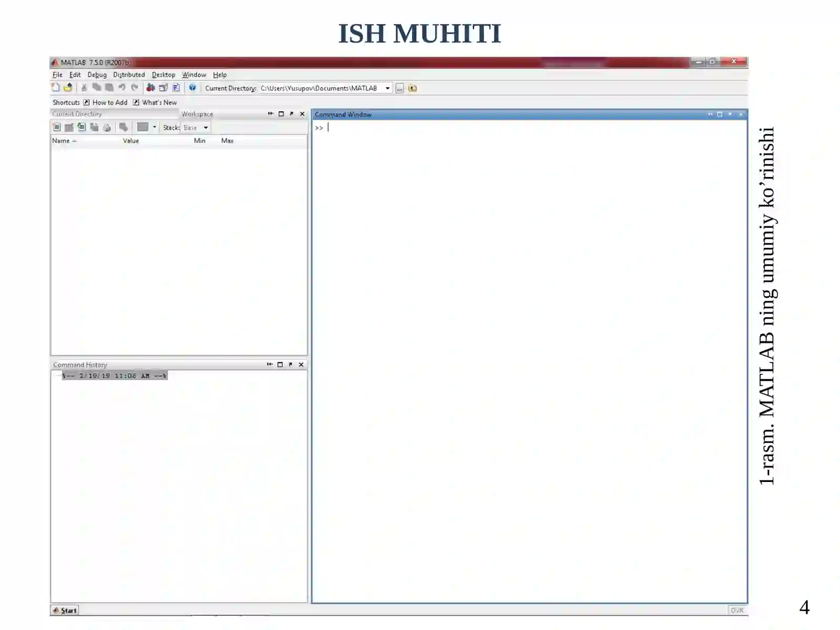This screenshot has height=630, width=840.
Task: Sort workspace variables by Name column
Action: [64, 141]
